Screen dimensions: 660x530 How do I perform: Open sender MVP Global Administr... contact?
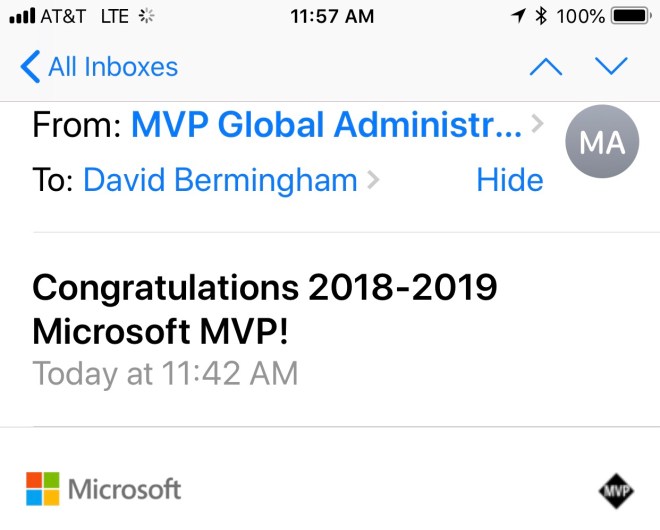click(x=326, y=125)
